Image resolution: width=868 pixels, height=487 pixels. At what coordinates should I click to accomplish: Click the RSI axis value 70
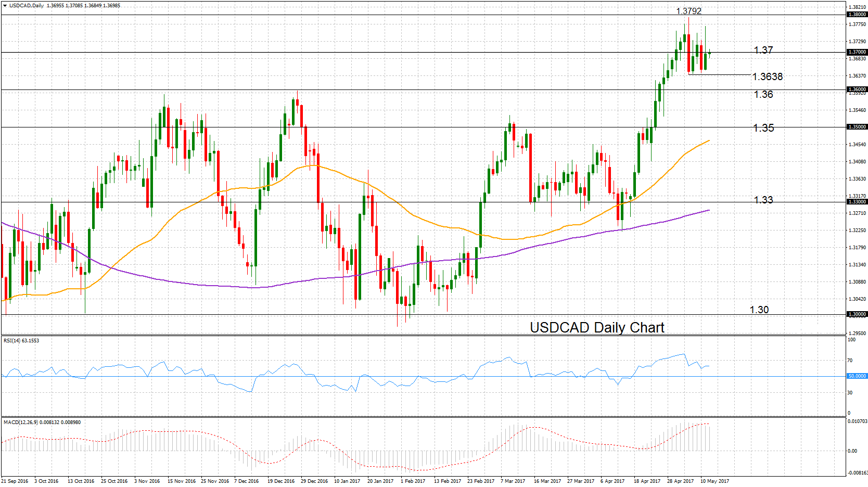point(850,361)
